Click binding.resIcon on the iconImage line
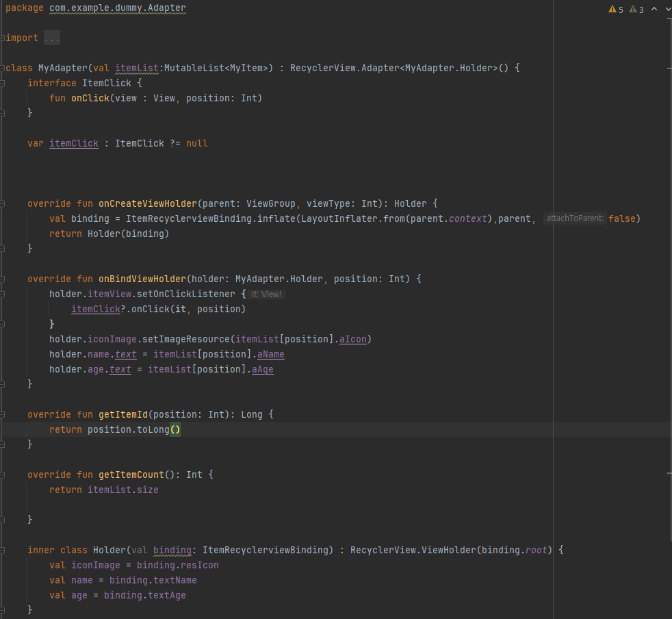 coord(178,566)
